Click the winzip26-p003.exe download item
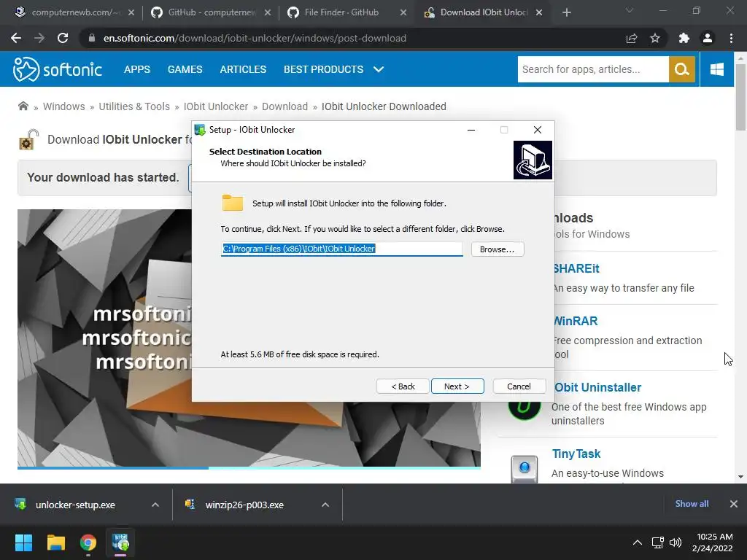 click(x=244, y=505)
